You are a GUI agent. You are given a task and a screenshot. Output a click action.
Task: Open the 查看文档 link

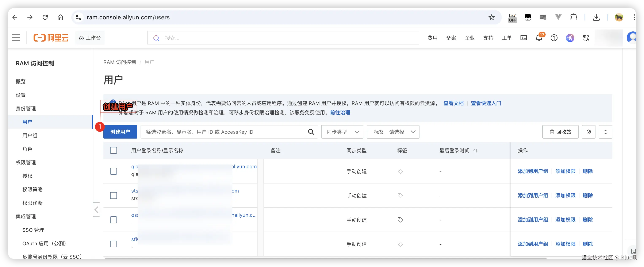[x=453, y=103]
